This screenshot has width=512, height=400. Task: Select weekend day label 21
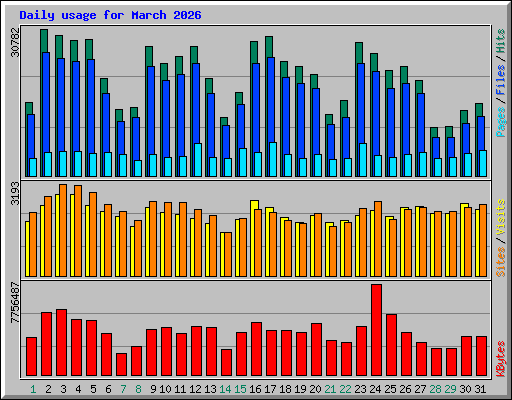tap(330, 389)
